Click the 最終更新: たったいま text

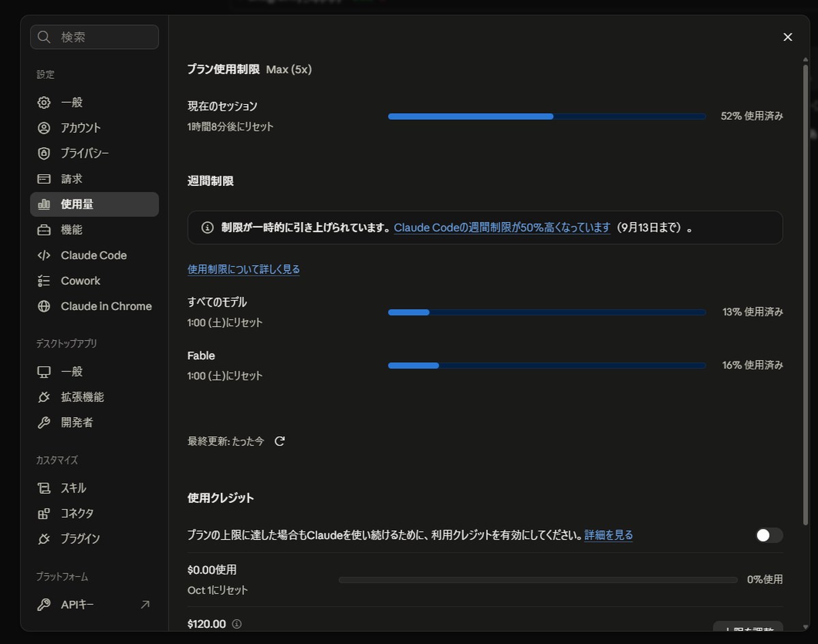(226, 441)
